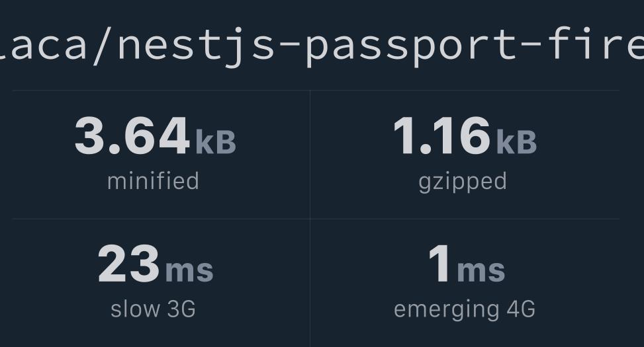Select the minified label text
This screenshot has height=347, width=644.
pyautogui.click(x=153, y=181)
